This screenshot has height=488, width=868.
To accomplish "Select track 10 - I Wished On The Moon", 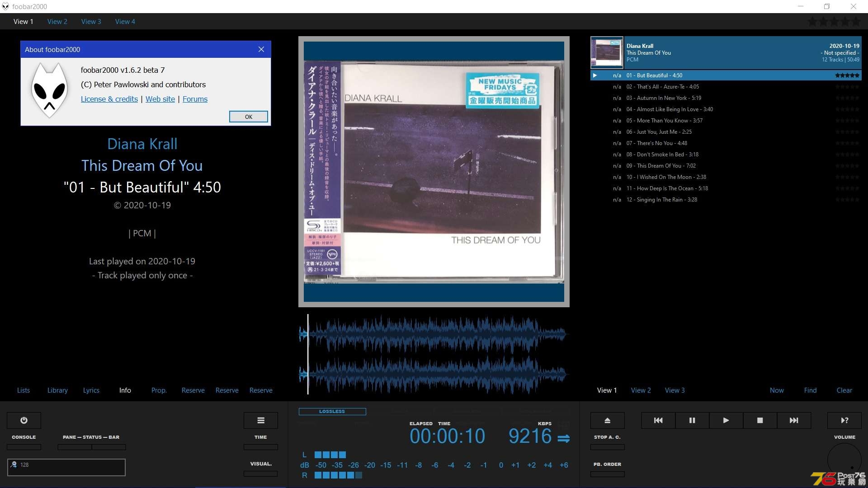I will pos(726,177).
